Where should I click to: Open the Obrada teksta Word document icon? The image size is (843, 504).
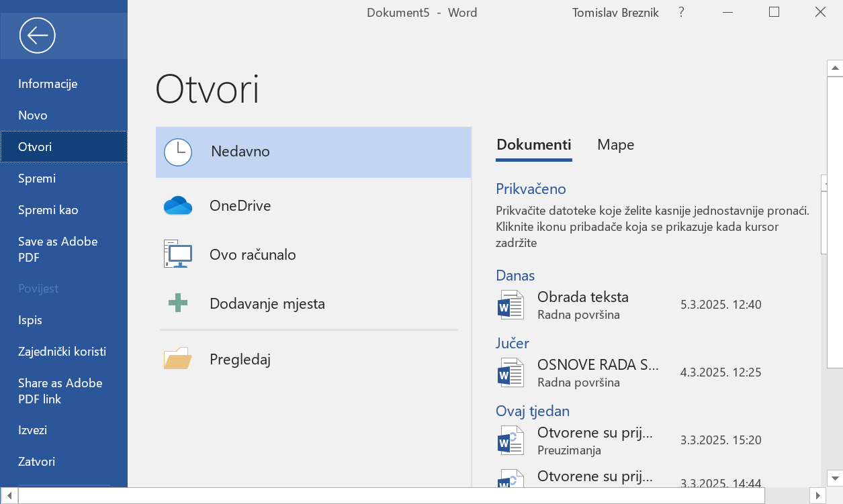(511, 305)
